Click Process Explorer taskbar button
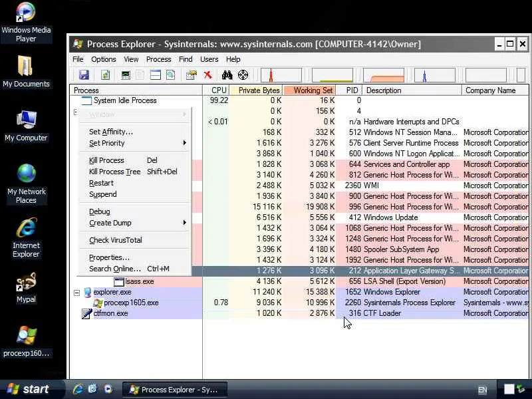This screenshot has width=532, height=399. (174, 390)
